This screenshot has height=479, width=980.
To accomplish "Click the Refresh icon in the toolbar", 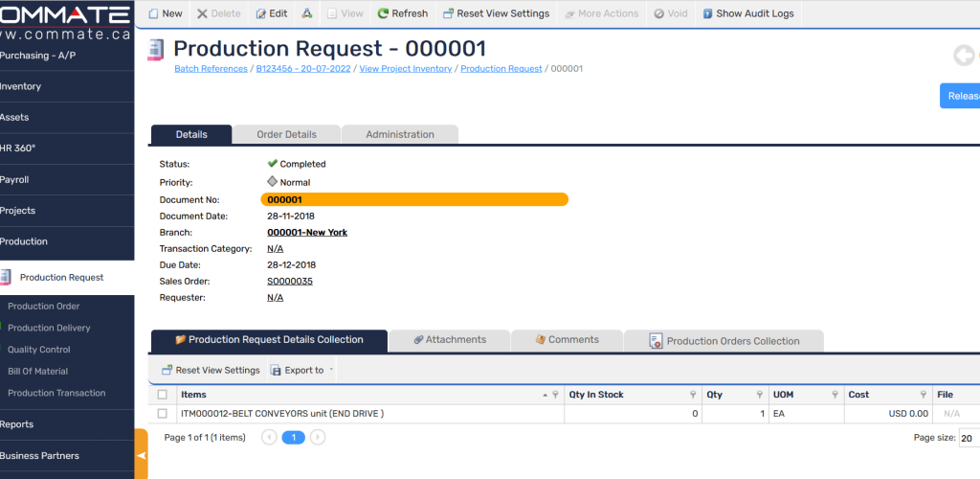I will 384,13.
